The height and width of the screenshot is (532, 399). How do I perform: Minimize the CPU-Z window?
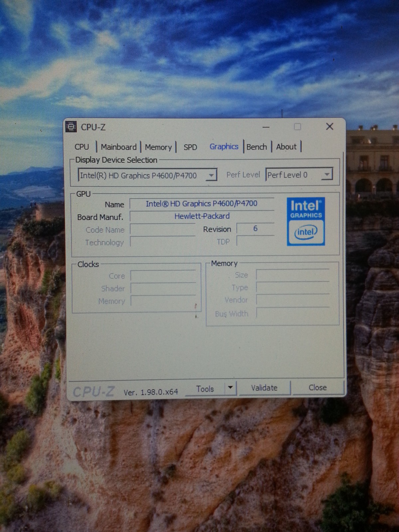[266, 127]
